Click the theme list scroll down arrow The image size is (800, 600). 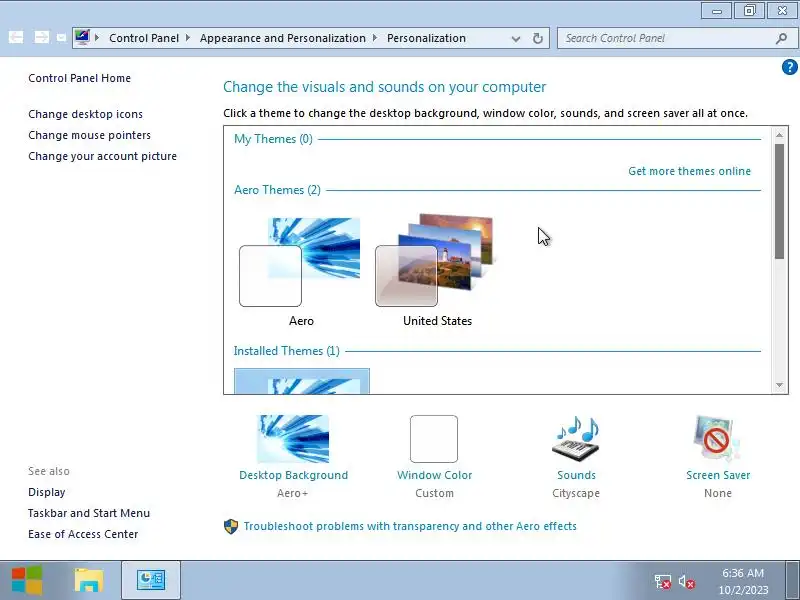(x=779, y=385)
